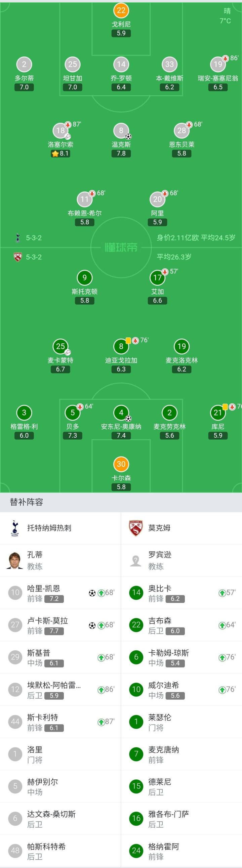
Task: Tap the 替补阵容 section header
Action: point(27,502)
